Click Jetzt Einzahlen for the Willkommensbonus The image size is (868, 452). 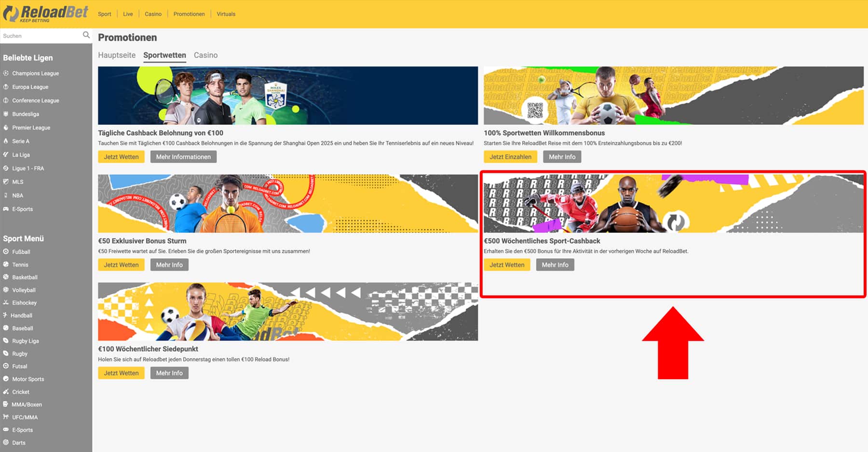coord(510,156)
